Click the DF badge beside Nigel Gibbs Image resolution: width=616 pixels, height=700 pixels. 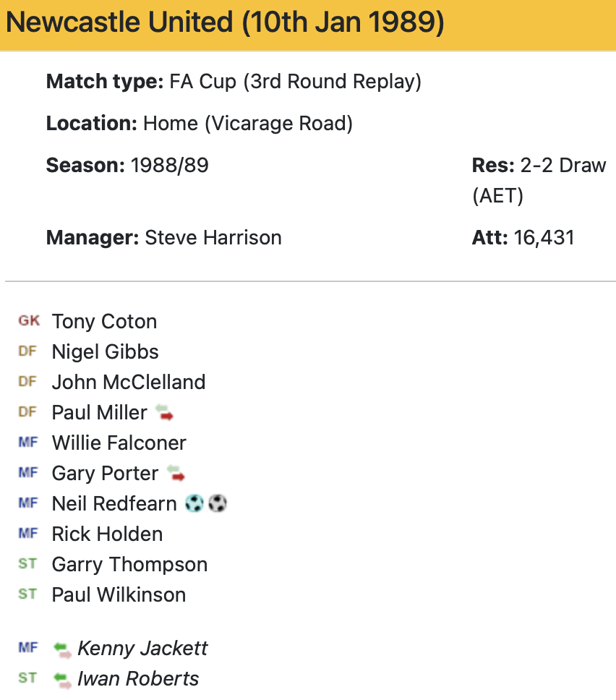(27, 351)
